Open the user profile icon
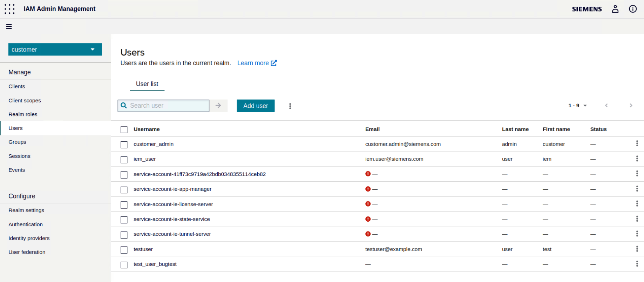This screenshot has width=644, height=282. coord(615,9)
